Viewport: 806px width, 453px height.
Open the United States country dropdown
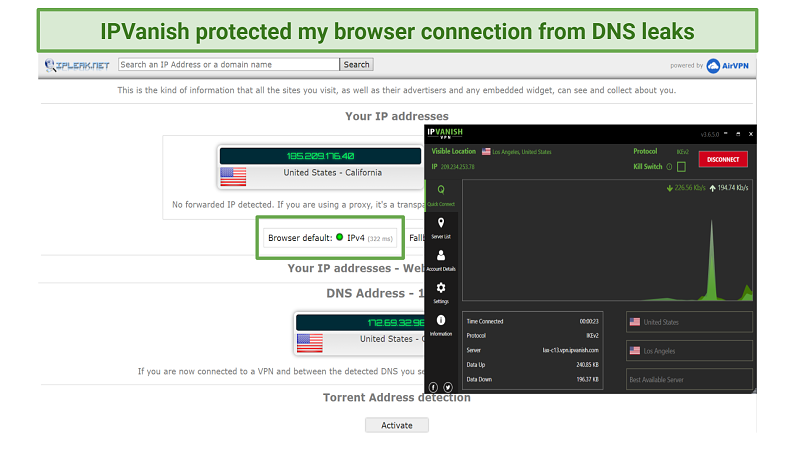(689, 322)
